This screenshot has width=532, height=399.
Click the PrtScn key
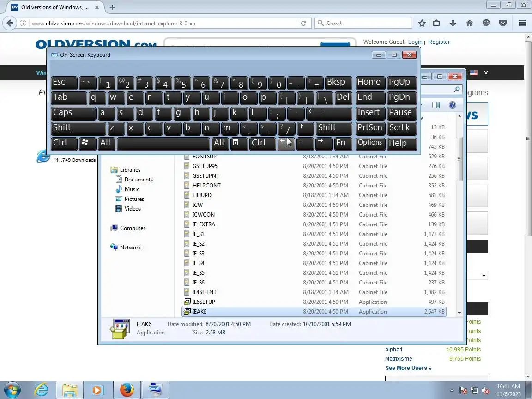tap(370, 128)
